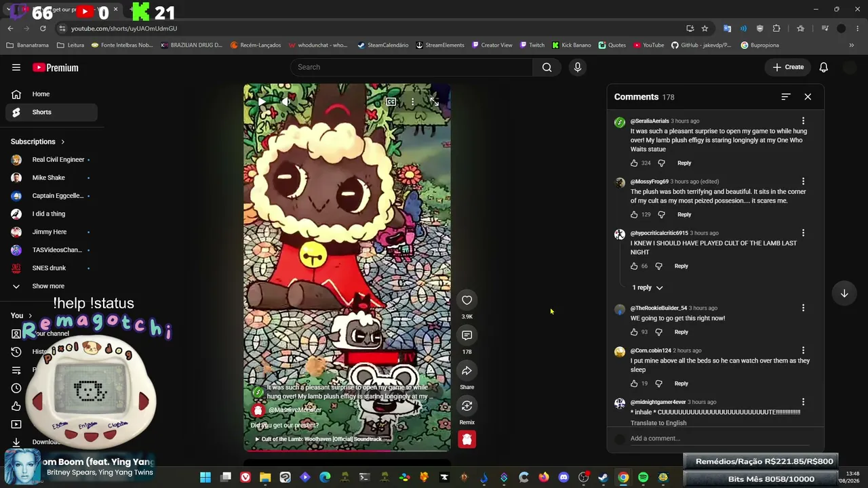
Task: Open sort comments options
Action: [785, 97]
